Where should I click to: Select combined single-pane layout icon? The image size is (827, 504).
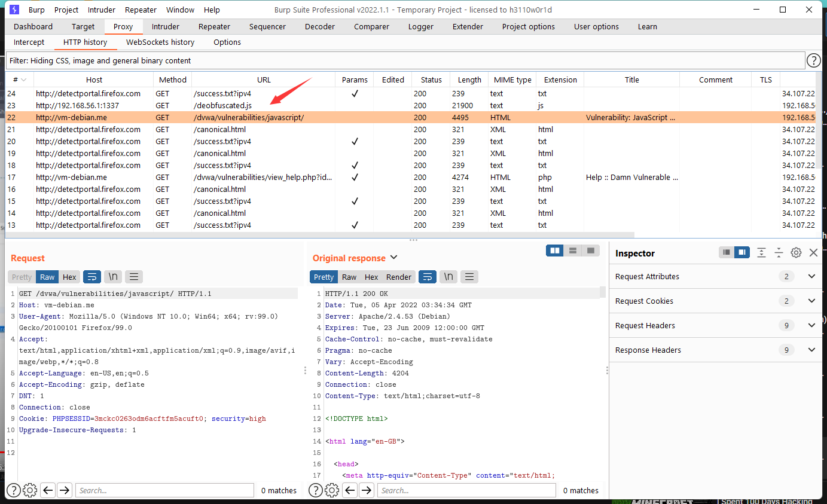(x=591, y=251)
